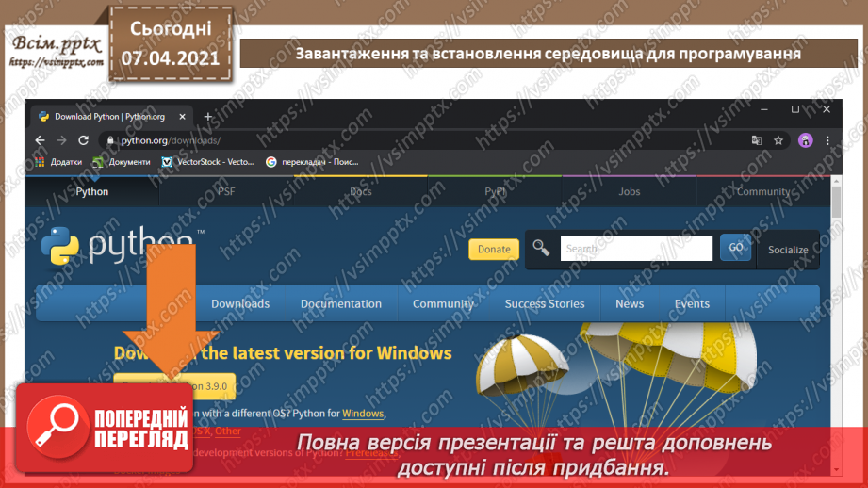This screenshot has width=868, height=488.
Task: Select the Download Python browser tab
Action: point(110,117)
